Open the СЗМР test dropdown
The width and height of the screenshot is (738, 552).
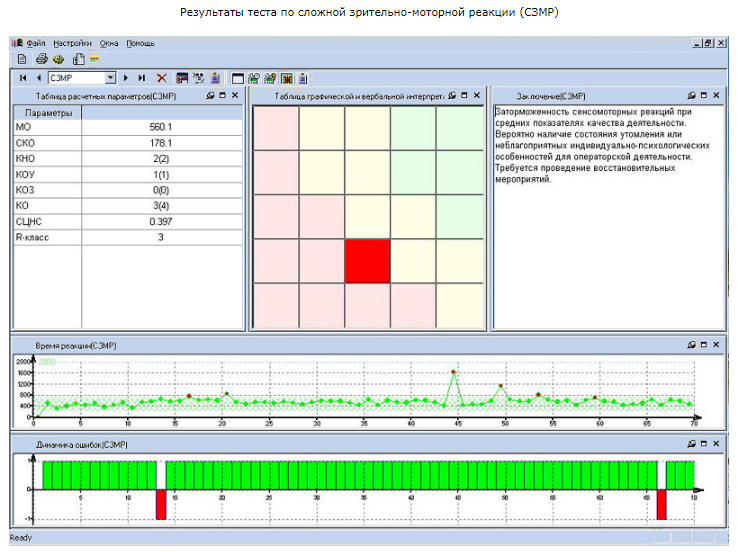[x=111, y=78]
